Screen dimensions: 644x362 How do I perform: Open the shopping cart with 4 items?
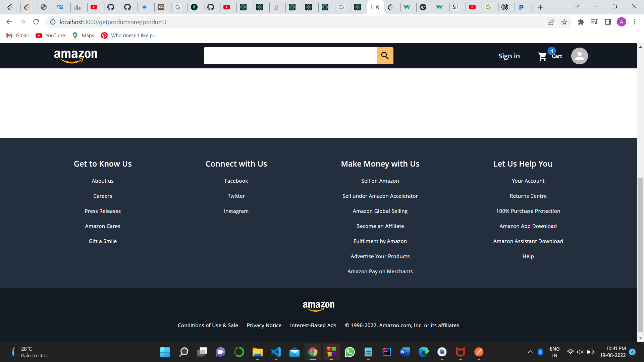[549, 56]
